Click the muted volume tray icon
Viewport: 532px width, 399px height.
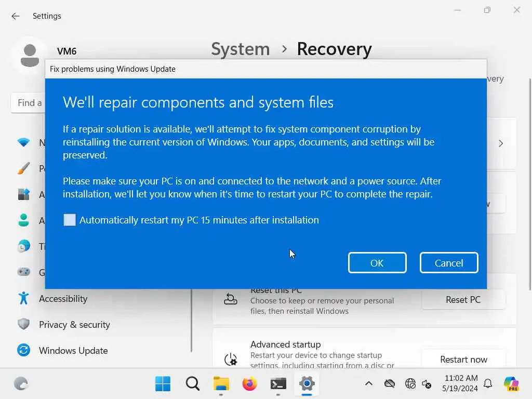pos(427,384)
